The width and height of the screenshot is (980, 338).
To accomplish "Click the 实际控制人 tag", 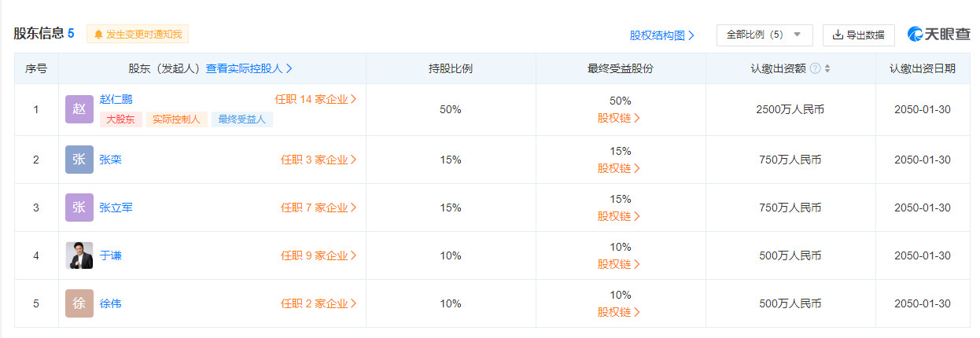I will [x=177, y=119].
